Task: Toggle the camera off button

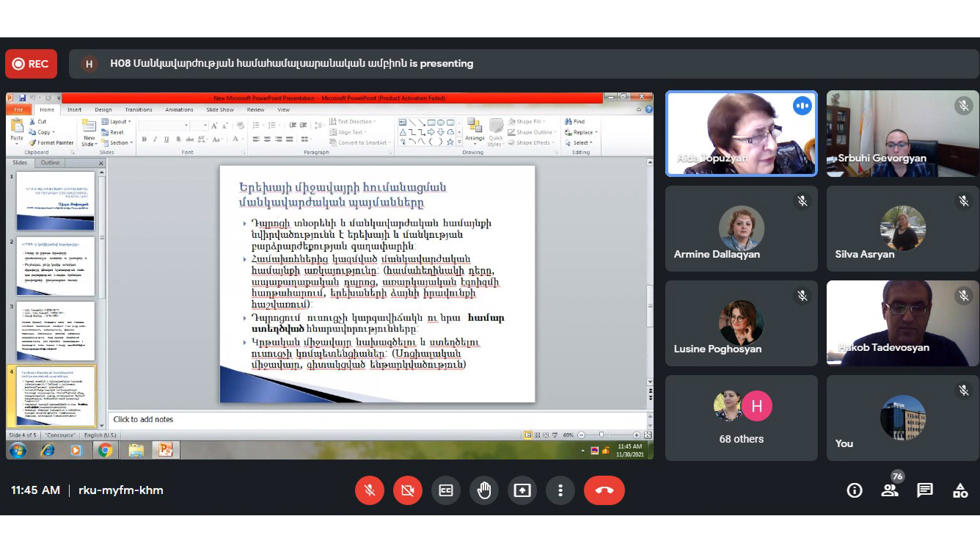Action: 408,490
